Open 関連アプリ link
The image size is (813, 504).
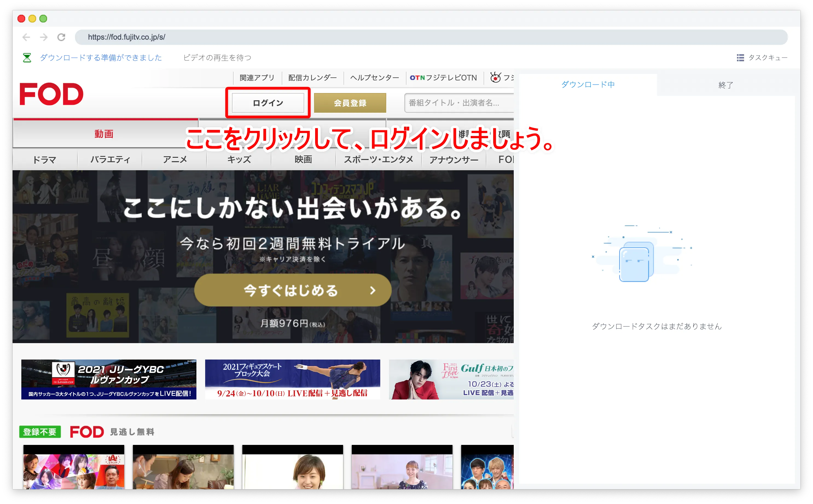[257, 78]
